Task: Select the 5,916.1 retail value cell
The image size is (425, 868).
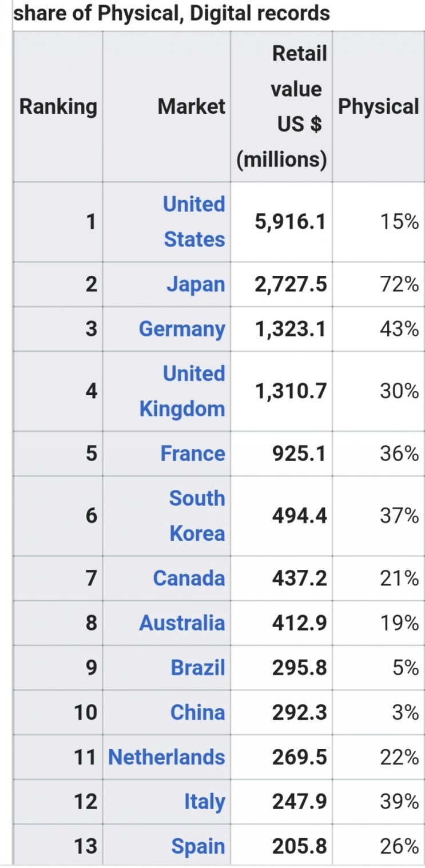Action: pyautogui.click(x=281, y=222)
